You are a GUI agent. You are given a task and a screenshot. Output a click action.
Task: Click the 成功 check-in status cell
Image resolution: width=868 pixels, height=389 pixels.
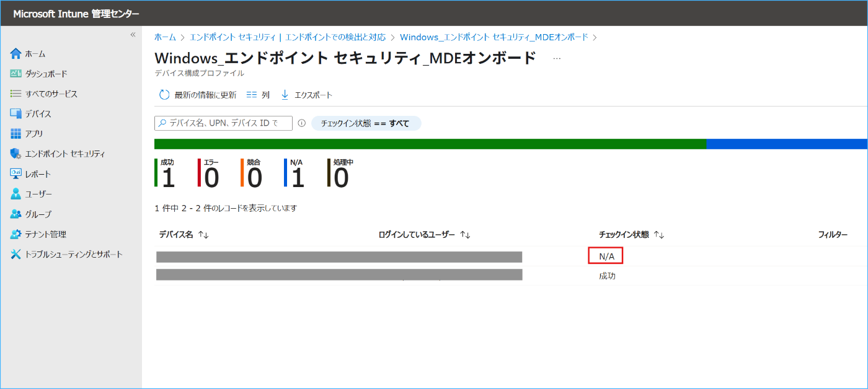tap(608, 276)
